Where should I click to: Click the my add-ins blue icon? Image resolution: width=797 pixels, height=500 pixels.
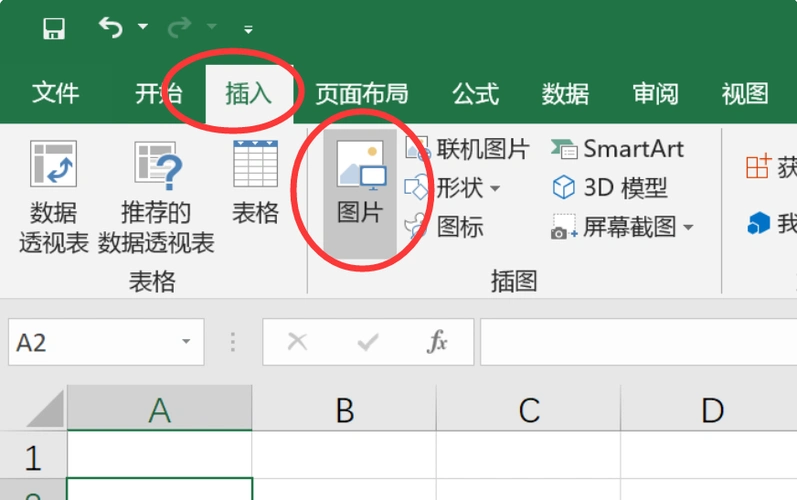click(x=759, y=223)
